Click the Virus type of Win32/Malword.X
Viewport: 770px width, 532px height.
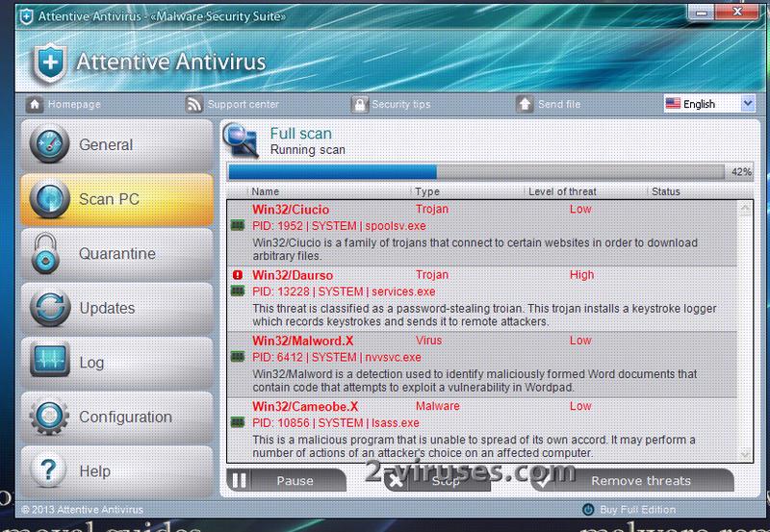pyautogui.click(x=428, y=341)
